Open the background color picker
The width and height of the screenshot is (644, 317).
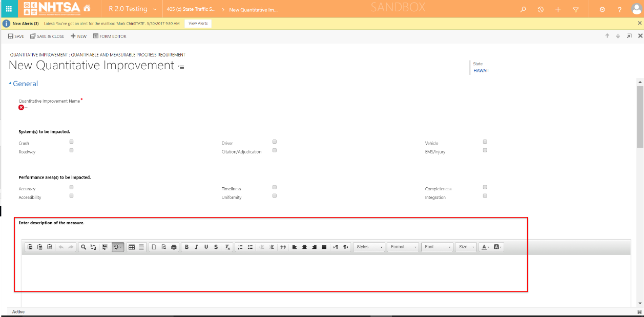pos(498,247)
